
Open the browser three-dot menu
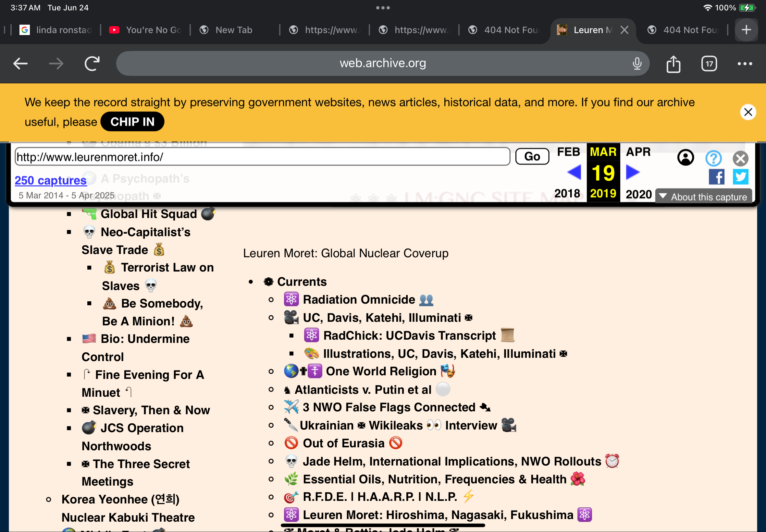pos(745,64)
